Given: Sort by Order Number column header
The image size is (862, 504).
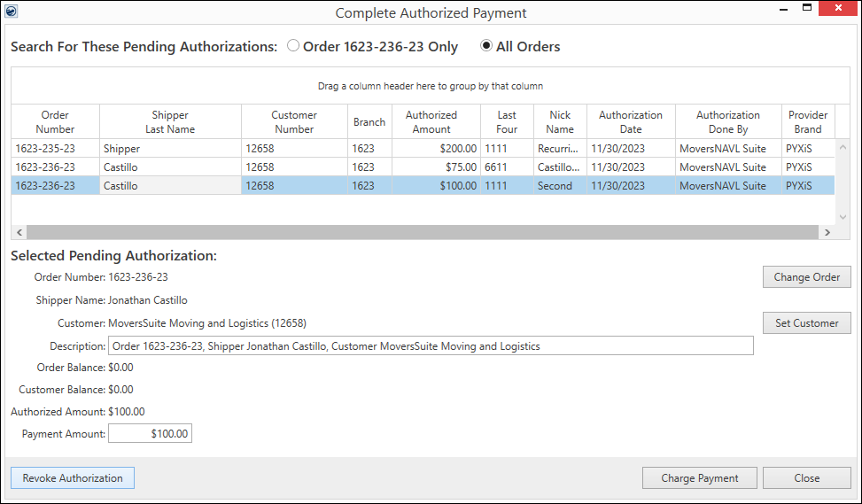Looking at the screenshot, I should click(55, 121).
